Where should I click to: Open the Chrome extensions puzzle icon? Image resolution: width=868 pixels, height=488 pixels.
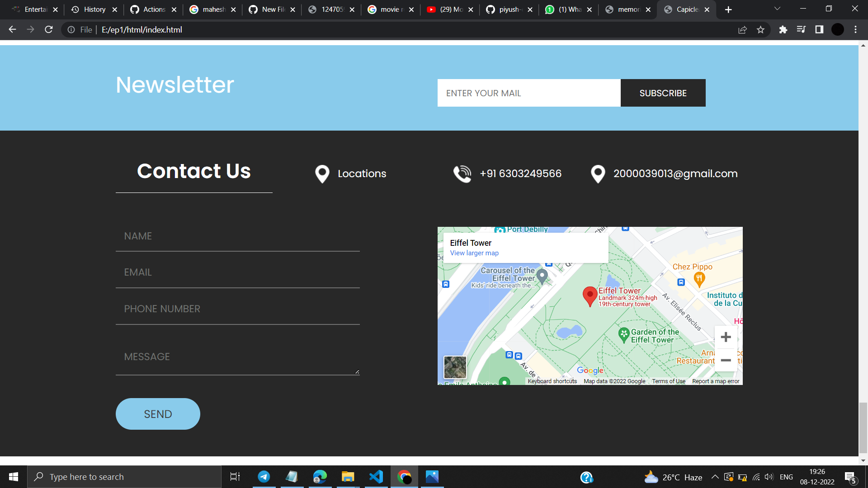[x=783, y=29]
